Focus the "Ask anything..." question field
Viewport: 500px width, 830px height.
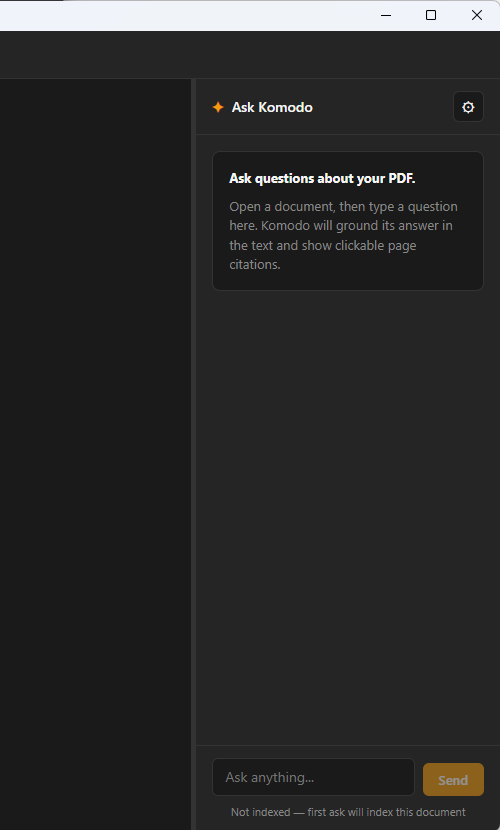point(313,777)
